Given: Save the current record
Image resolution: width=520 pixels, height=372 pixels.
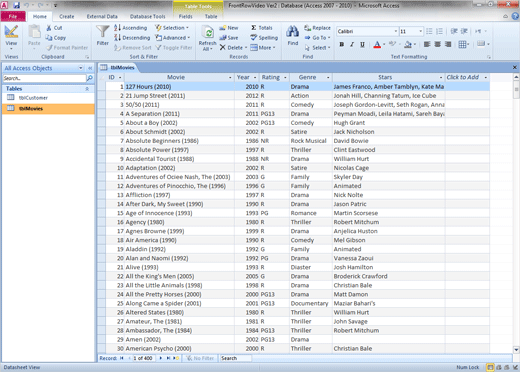Looking at the screenshot, I should [229, 38].
